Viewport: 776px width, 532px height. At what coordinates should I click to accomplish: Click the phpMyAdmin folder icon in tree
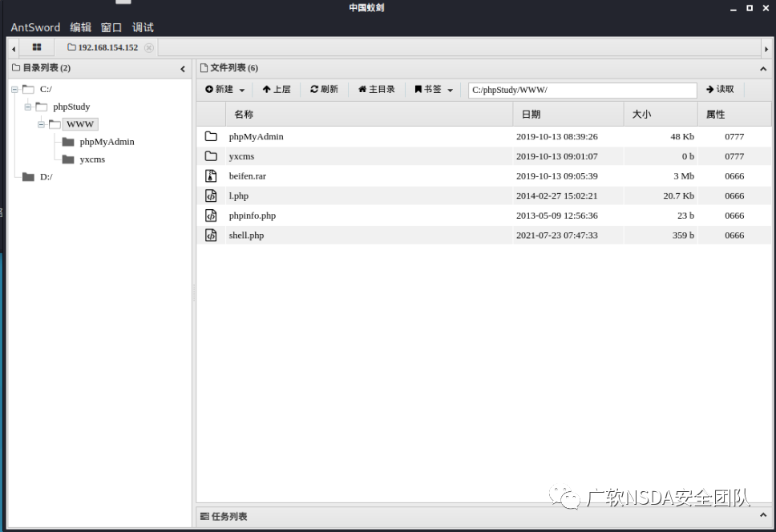tap(68, 142)
